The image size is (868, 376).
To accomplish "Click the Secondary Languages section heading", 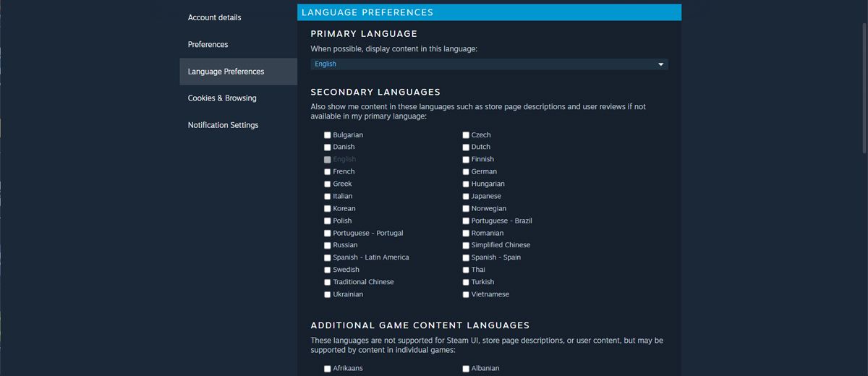I will click(375, 92).
